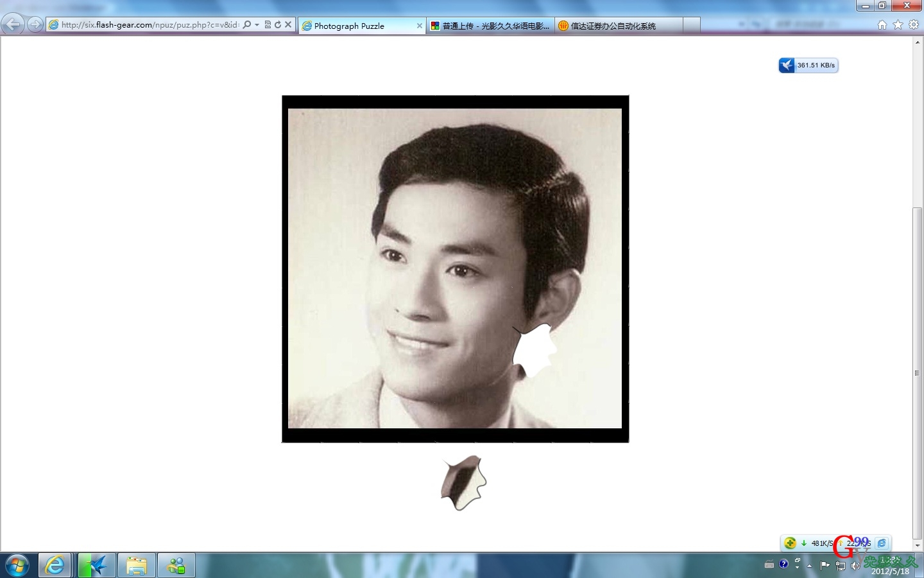The width and height of the screenshot is (924, 578).
Task: Click the loose puzzle piece below the photo
Action: [463, 483]
